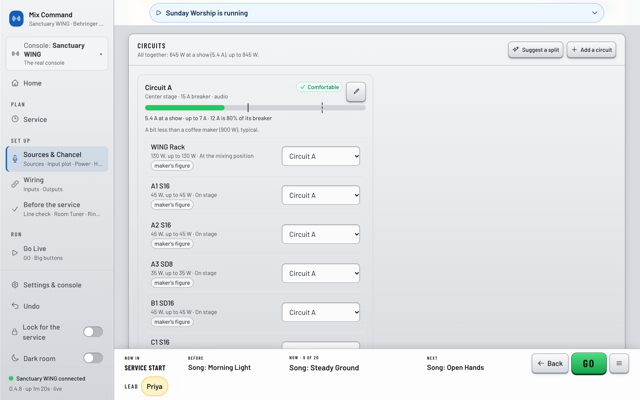Open the Console Sanctuary WING selector

(57, 54)
